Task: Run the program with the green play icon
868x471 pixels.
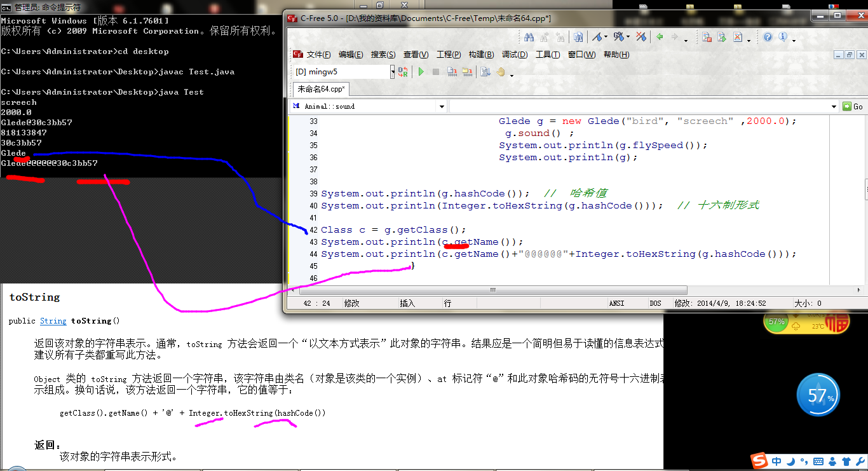Action: 421,71
